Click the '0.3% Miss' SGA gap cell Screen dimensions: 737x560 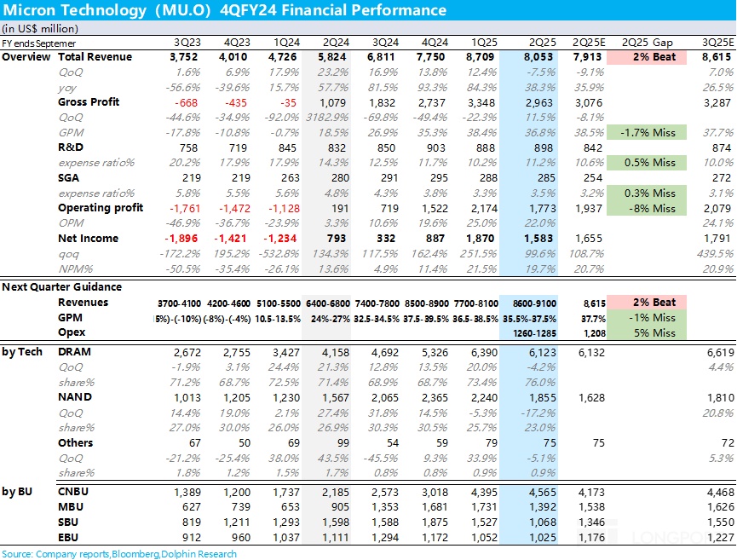click(647, 193)
